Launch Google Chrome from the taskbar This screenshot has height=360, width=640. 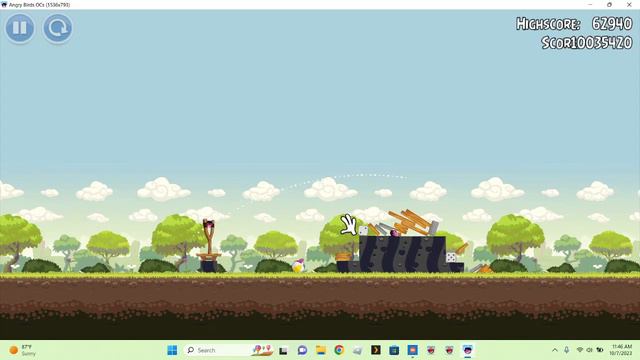click(339, 350)
